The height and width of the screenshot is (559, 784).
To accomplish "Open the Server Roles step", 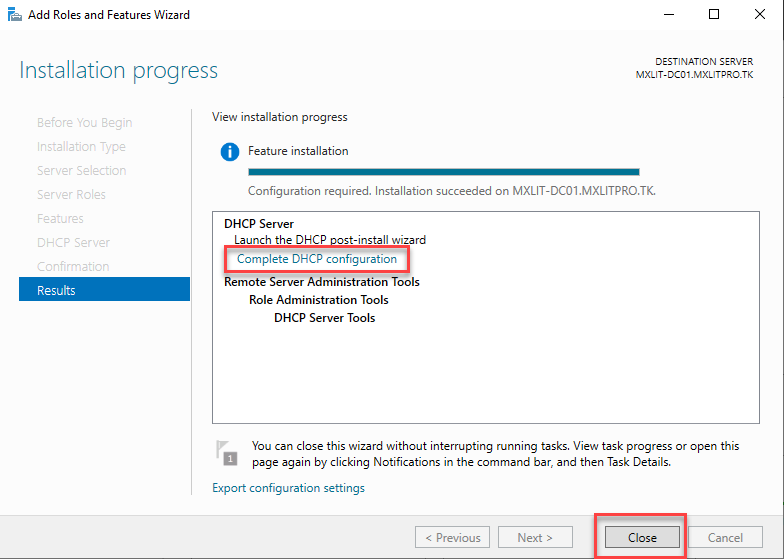I will 71,194.
